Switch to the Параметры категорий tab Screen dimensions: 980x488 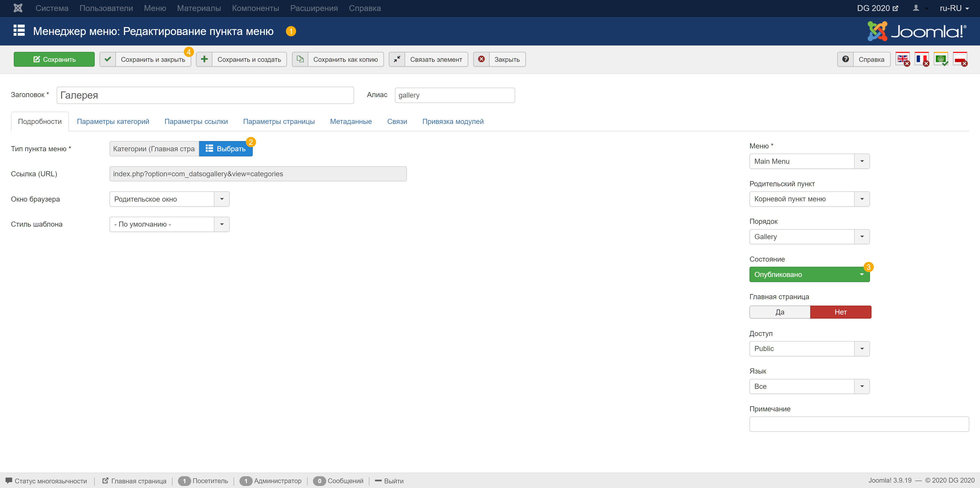click(113, 121)
